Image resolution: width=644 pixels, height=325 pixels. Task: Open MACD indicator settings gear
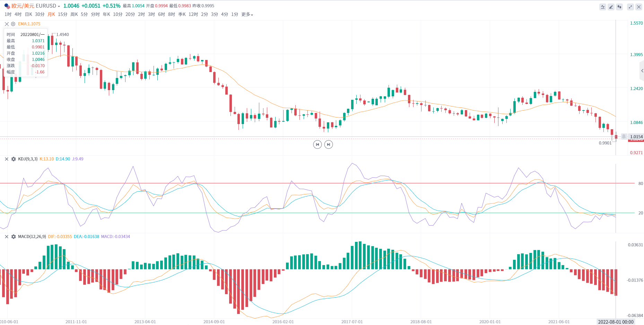pos(14,237)
